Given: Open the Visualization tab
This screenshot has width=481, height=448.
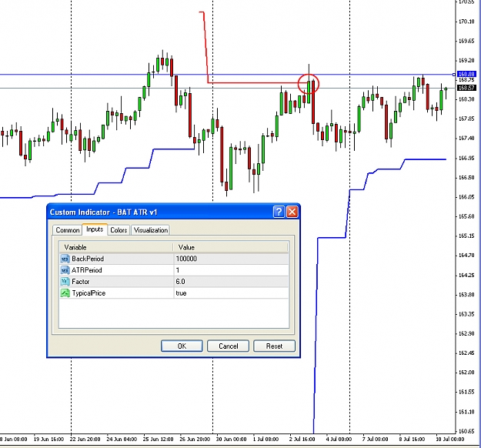Looking at the screenshot, I should tap(151, 230).
